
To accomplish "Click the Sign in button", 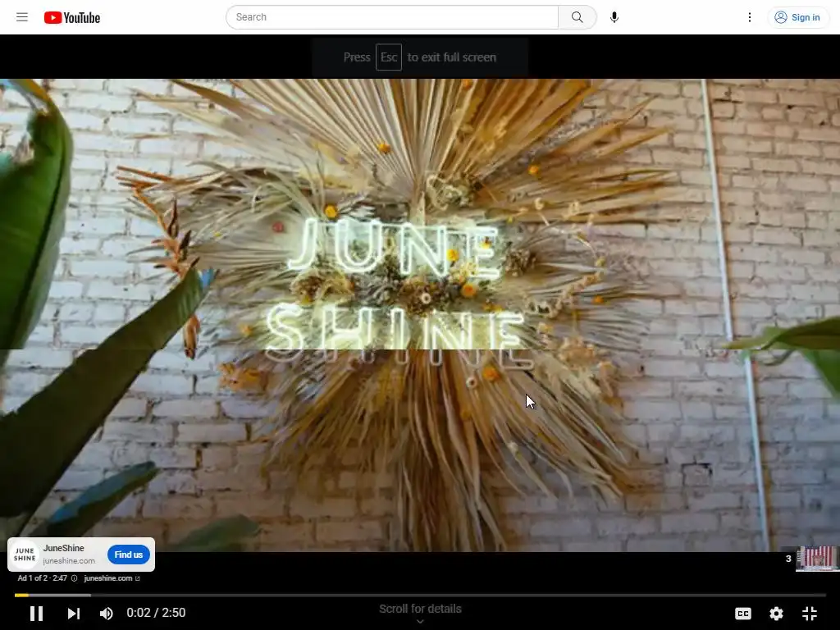I will [x=797, y=17].
